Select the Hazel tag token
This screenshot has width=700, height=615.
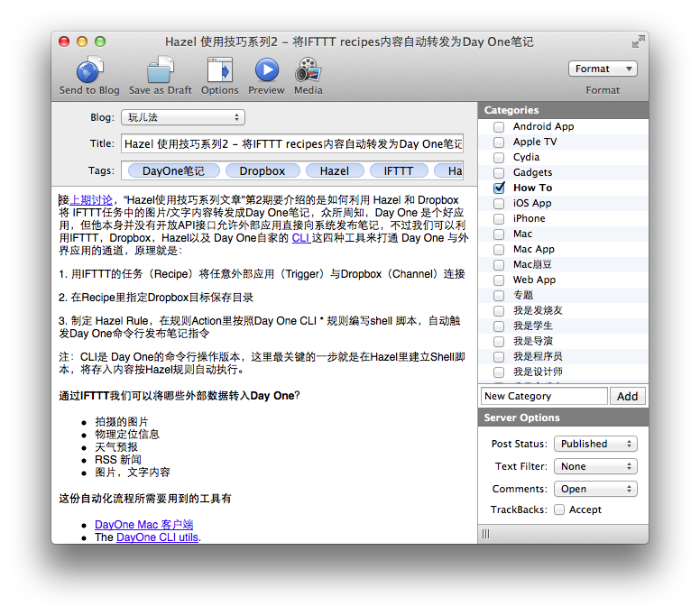pyautogui.click(x=335, y=171)
